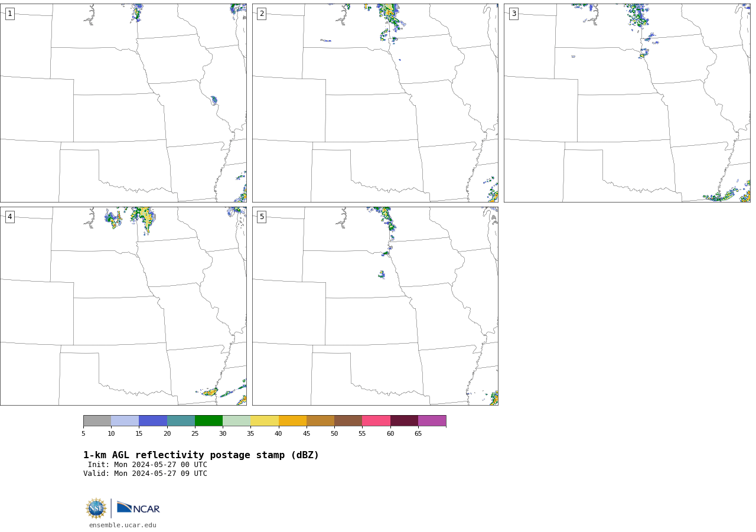The height and width of the screenshot is (532, 756).
Task: Click the orange 40-45 dBZ swatch
Action: pos(292,421)
